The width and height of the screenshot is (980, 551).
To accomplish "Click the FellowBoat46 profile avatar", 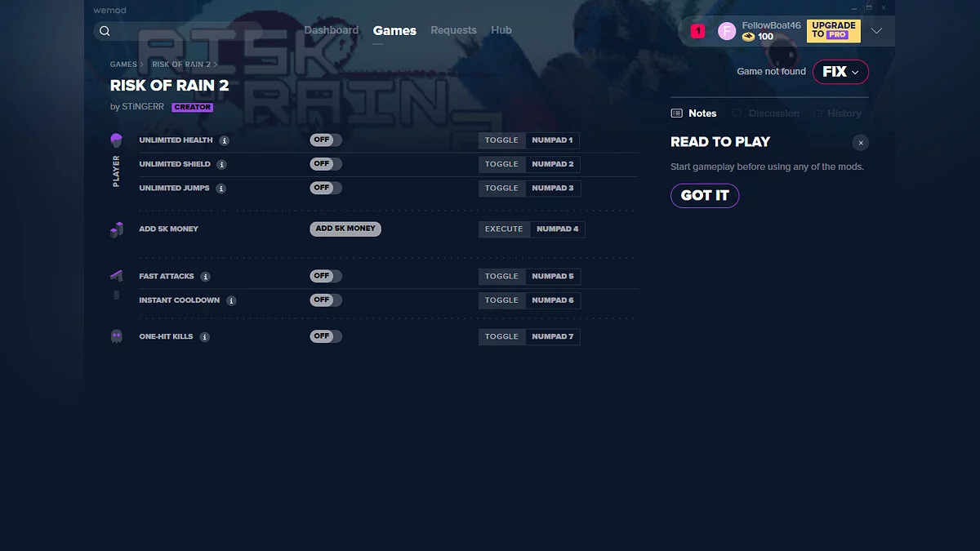I will [x=726, y=31].
